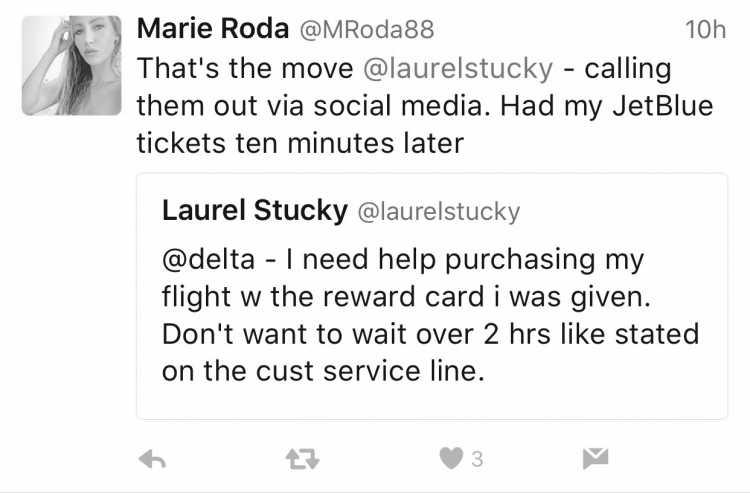Screen dimensions: 750x493
Task: Click the like count number 3
Action: [x=477, y=459]
